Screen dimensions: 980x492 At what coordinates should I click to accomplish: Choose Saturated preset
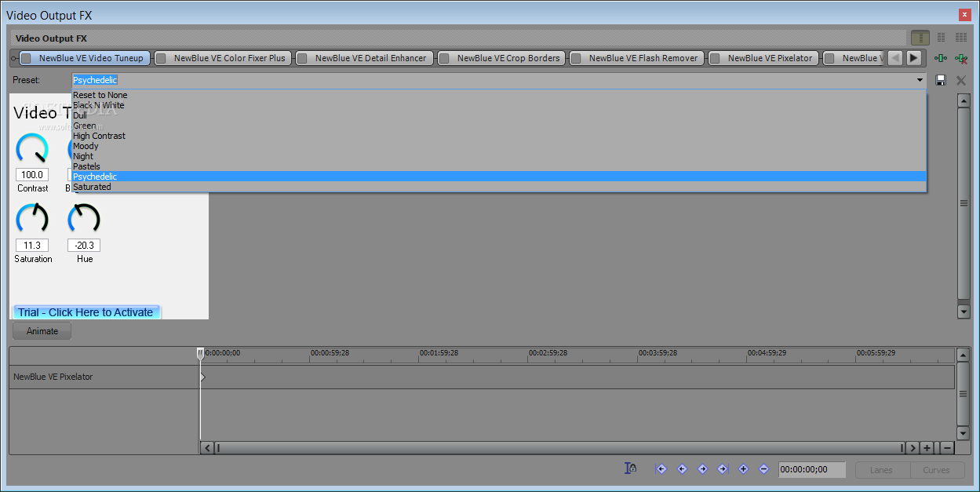pos(498,187)
